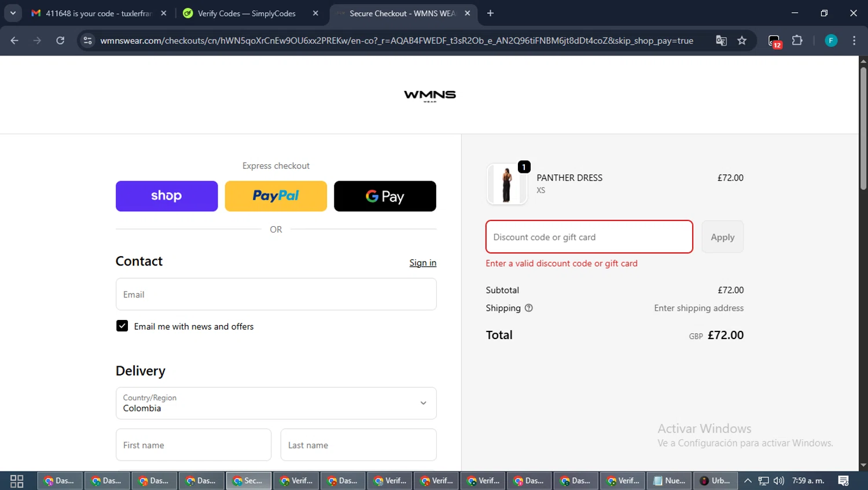The image size is (868, 490).
Task: Open the Country/Region dropdown
Action: click(276, 403)
